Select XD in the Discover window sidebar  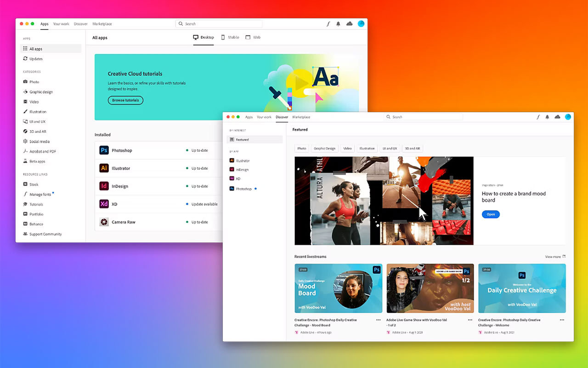(237, 178)
